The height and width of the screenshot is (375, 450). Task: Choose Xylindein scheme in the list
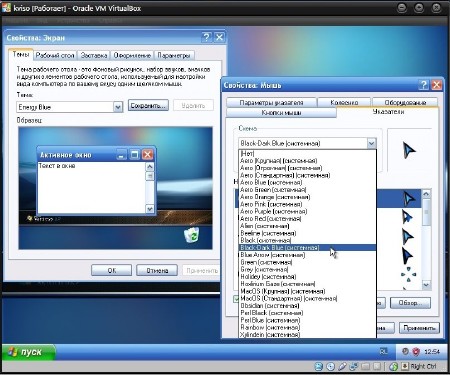click(x=307, y=334)
